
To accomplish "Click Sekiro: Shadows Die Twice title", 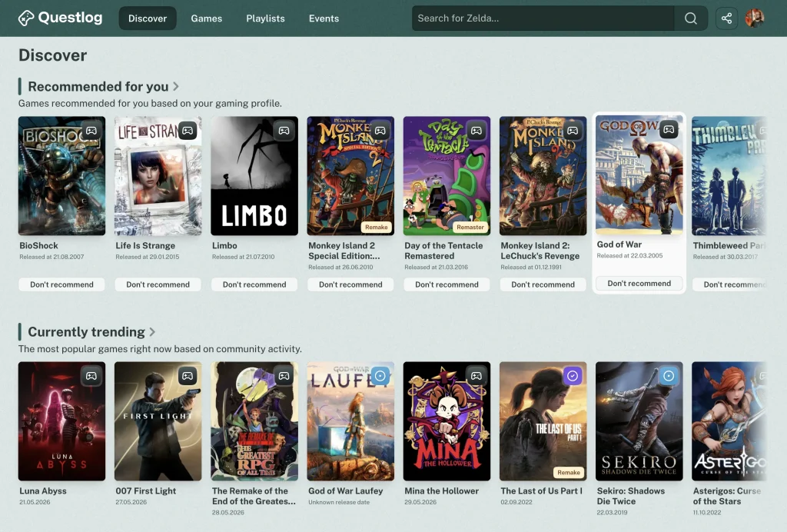I will 631,497.
